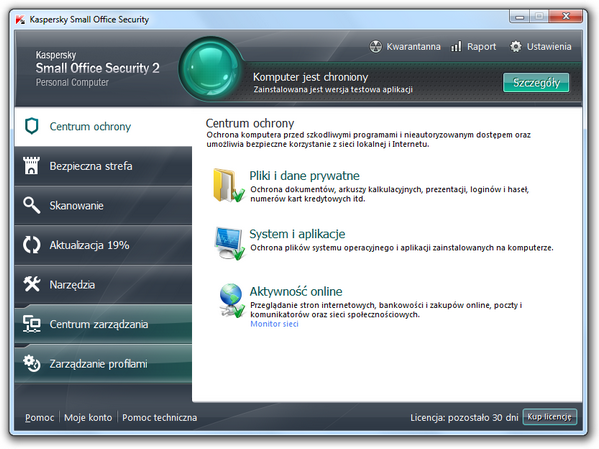Viewport: 599px width, 449px height.
Task: Click the globe icon for Aktywność online
Action: pyautogui.click(x=232, y=301)
